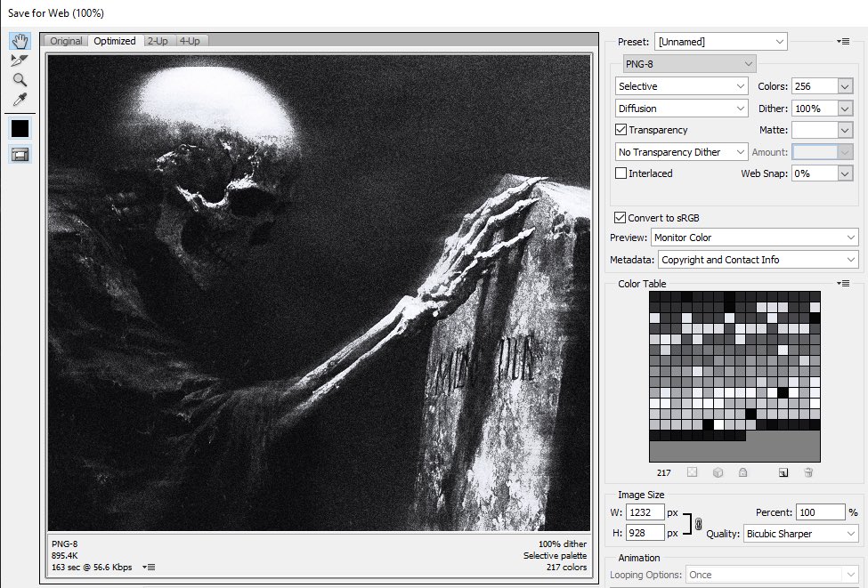Pick the Matte color swatch

815,130
